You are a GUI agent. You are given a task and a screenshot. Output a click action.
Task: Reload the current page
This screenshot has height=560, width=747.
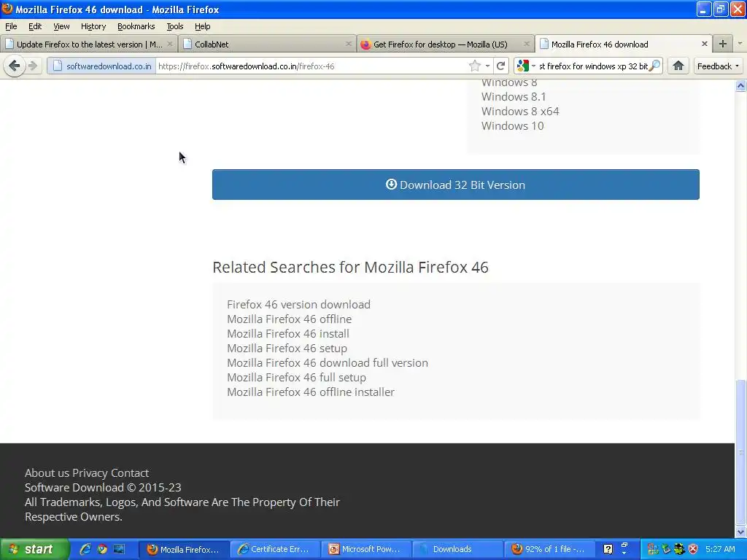(x=500, y=66)
